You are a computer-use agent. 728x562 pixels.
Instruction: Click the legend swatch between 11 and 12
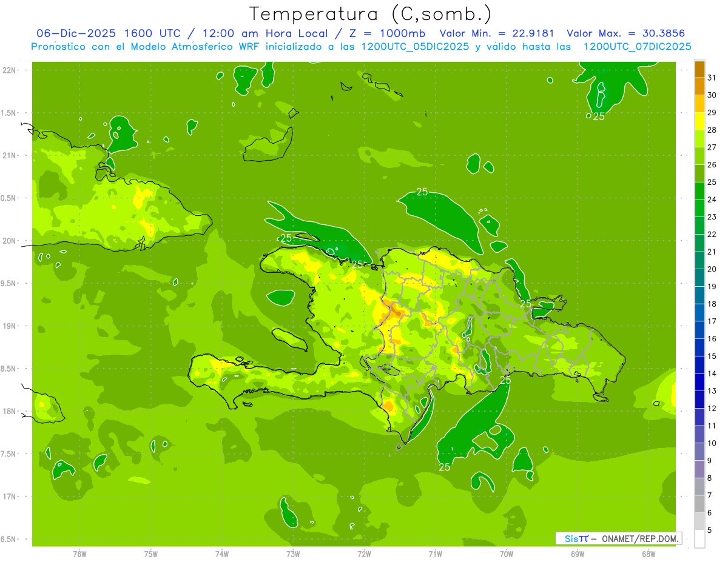(x=699, y=417)
